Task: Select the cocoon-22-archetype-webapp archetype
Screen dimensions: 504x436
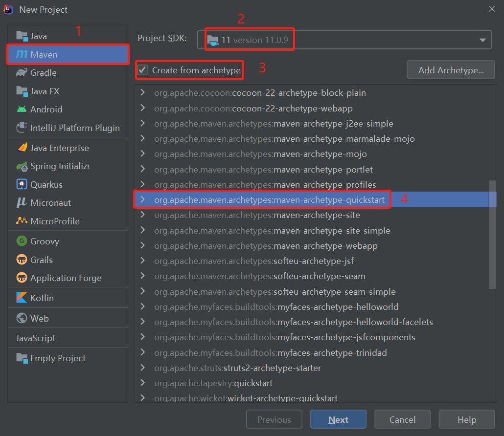Action: point(292,109)
